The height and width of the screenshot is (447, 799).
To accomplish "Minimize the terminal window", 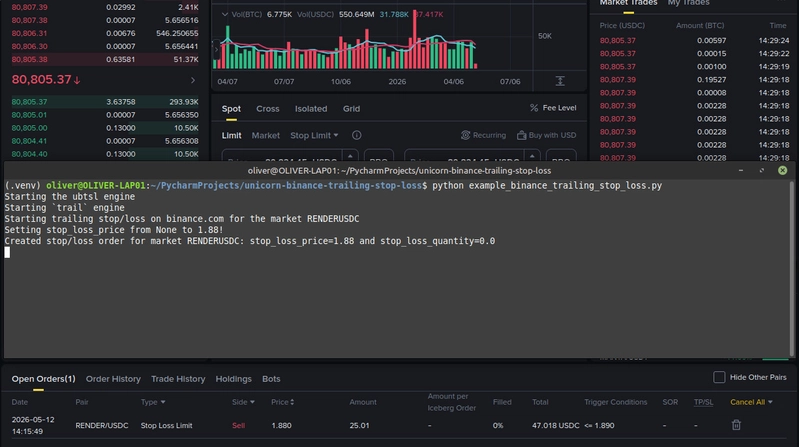I will pos(741,170).
